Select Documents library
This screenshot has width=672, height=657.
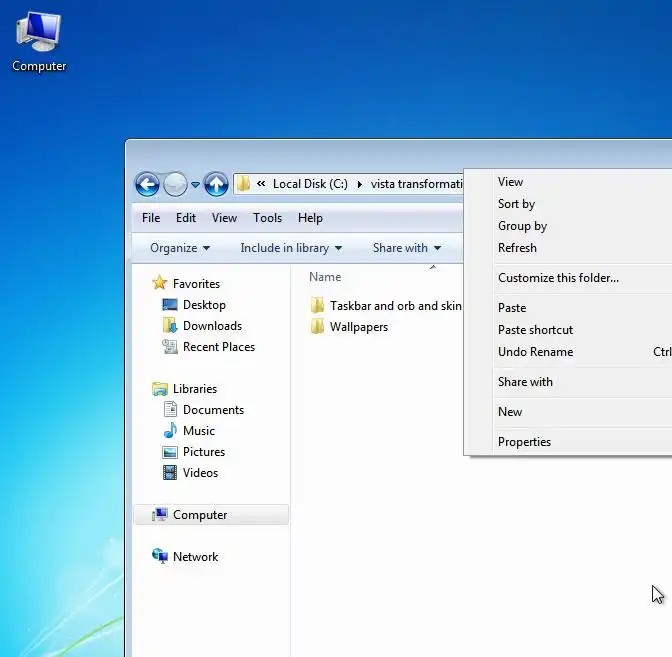[x=213, y=410]
